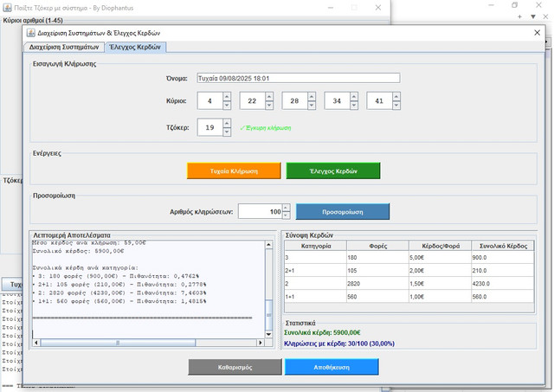Decrease the second main number 22
This screenshot has height=392, width=554.
269,106
